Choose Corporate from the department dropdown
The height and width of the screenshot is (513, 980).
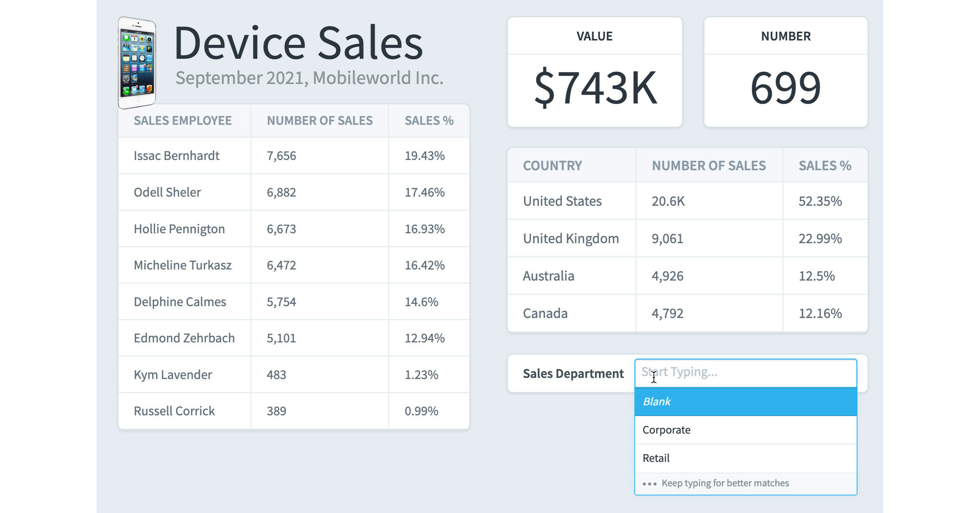(745, 430)
